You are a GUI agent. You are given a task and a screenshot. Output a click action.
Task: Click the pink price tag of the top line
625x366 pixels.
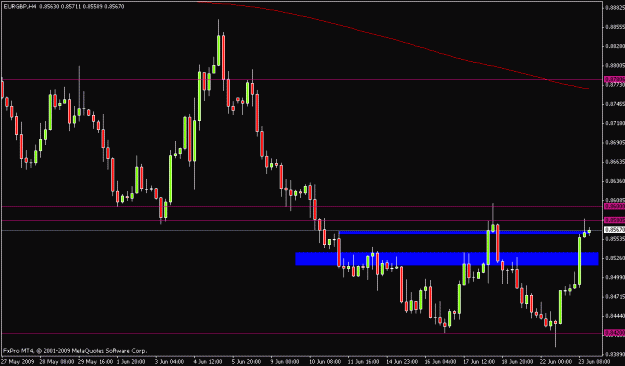coord(614,79)
